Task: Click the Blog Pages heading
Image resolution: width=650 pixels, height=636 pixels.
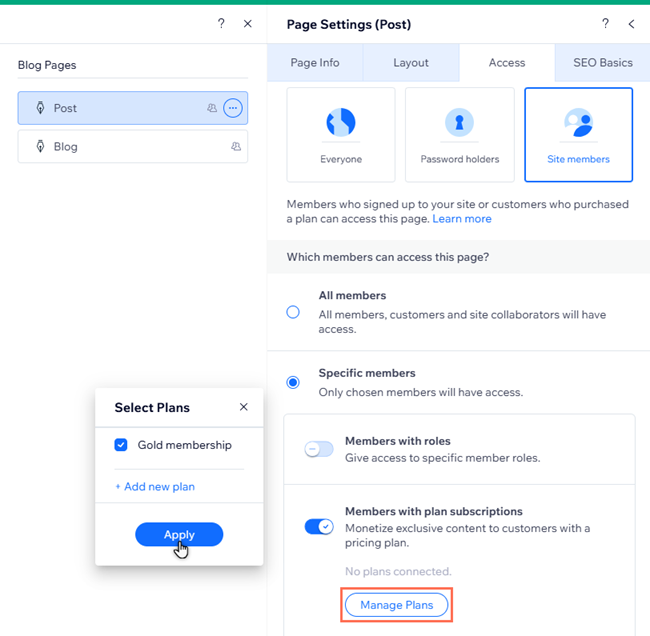Action: 47,65
